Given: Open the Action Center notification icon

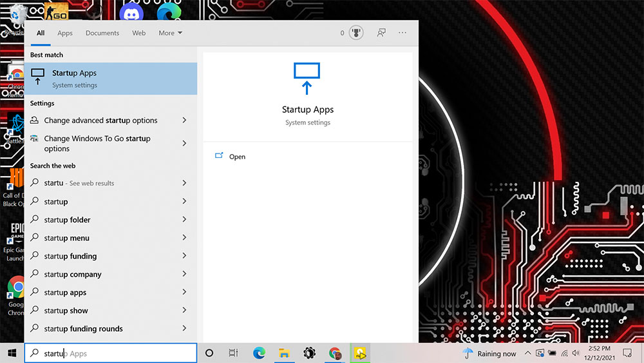Looking at the screenshot, I should tap(627, 353).
